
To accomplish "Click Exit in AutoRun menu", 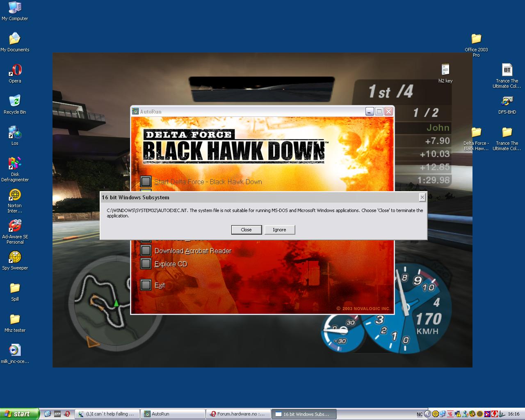I will [160, 285].
